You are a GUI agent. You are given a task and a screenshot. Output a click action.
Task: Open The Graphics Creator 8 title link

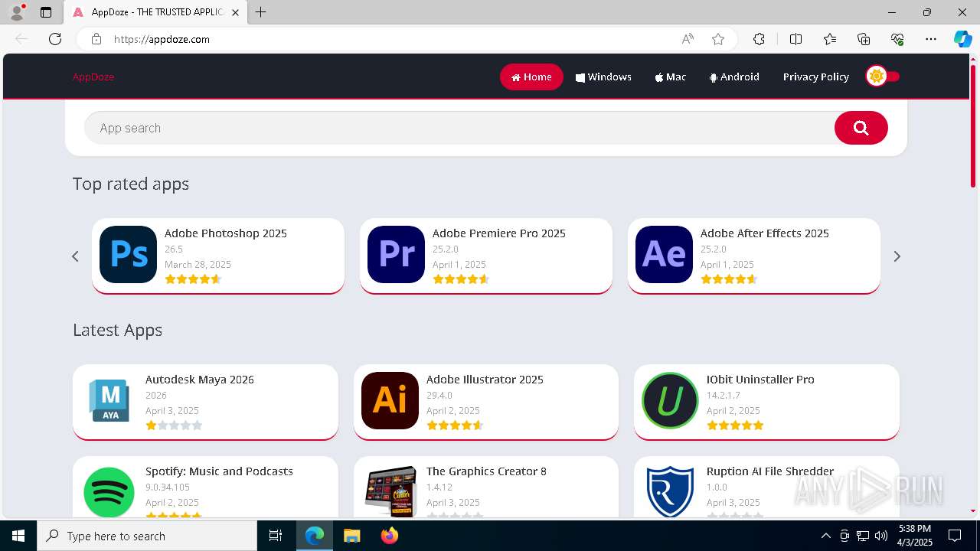point(486,471)
